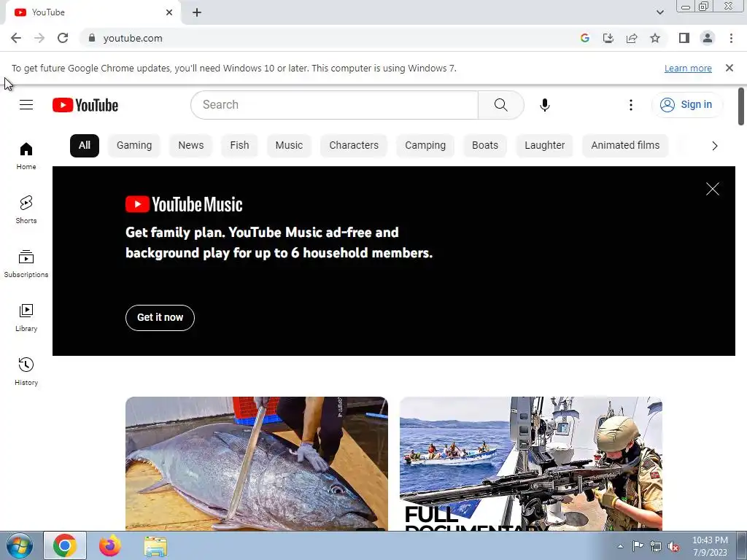Viewport: 747px width, 560px height.
Task: Start voice search with microphone icon
Action: click(545, 105)
